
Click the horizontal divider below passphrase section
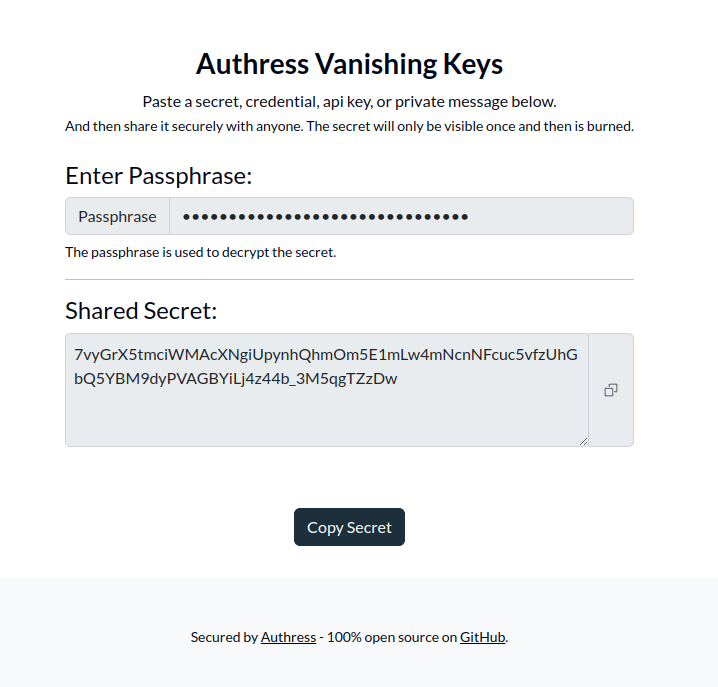click(x=349, y=280)
